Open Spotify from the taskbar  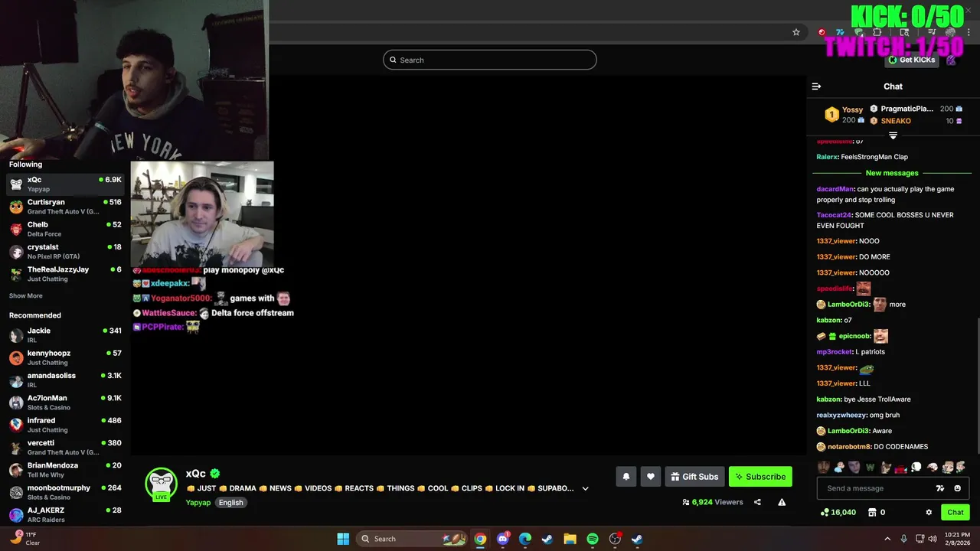[x=593, y=539]
